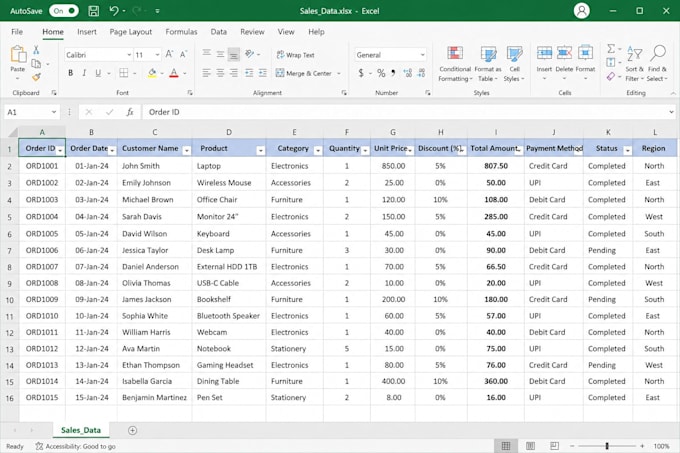Screen dimensions: 680x453
Task: Open Product column filter dropdown
Action: coord(260,150)
